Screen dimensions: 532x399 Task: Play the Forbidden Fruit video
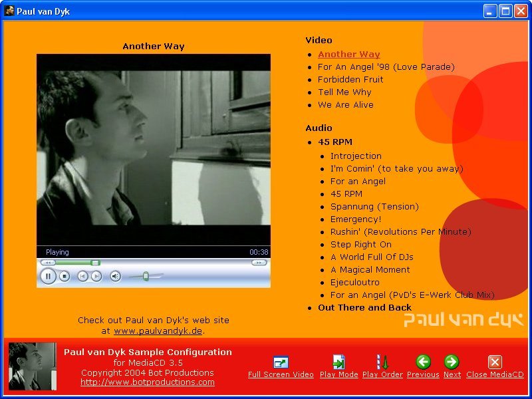click(x=350, y=79)
